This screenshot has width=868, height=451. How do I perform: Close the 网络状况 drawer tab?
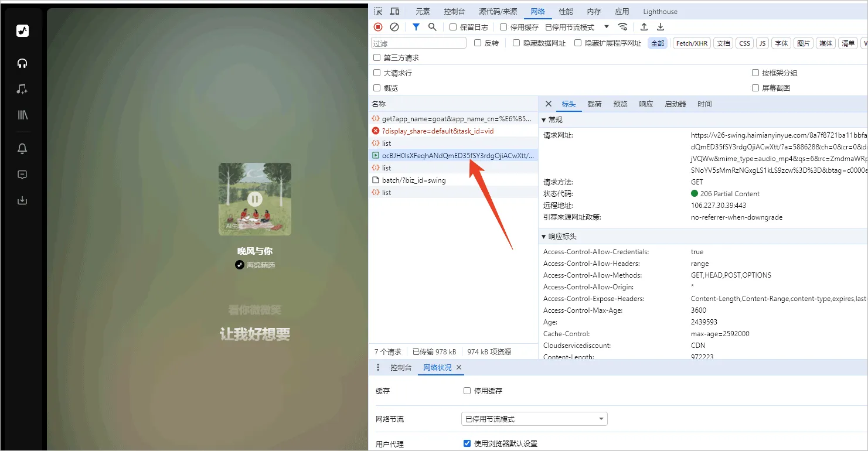(459, 367)
